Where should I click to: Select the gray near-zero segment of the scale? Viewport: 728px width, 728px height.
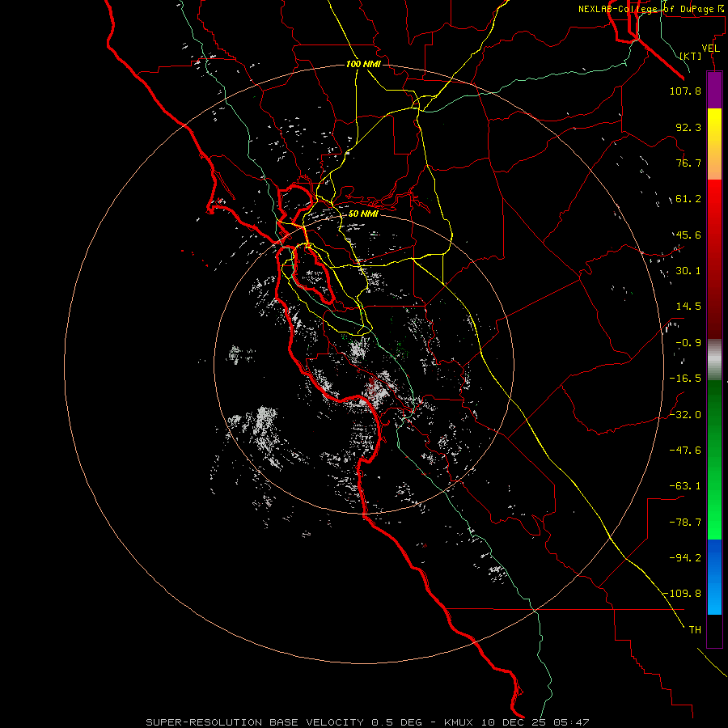[x=714, y=359]
